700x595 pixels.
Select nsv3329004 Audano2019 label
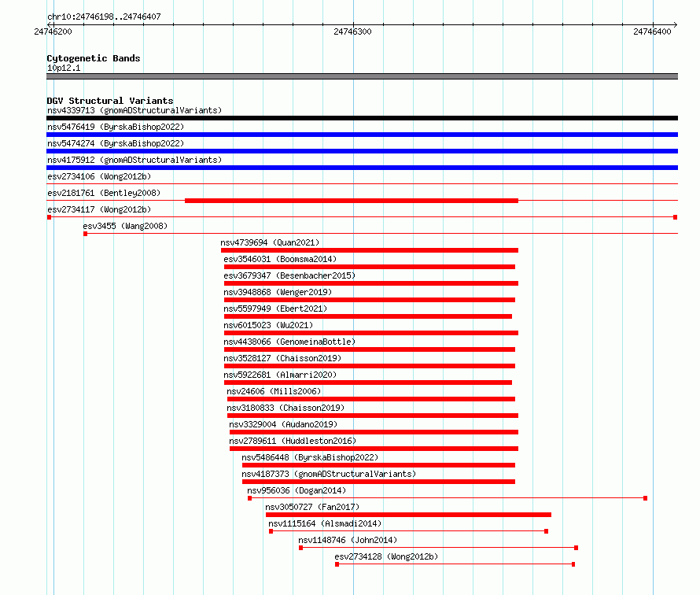283,424
